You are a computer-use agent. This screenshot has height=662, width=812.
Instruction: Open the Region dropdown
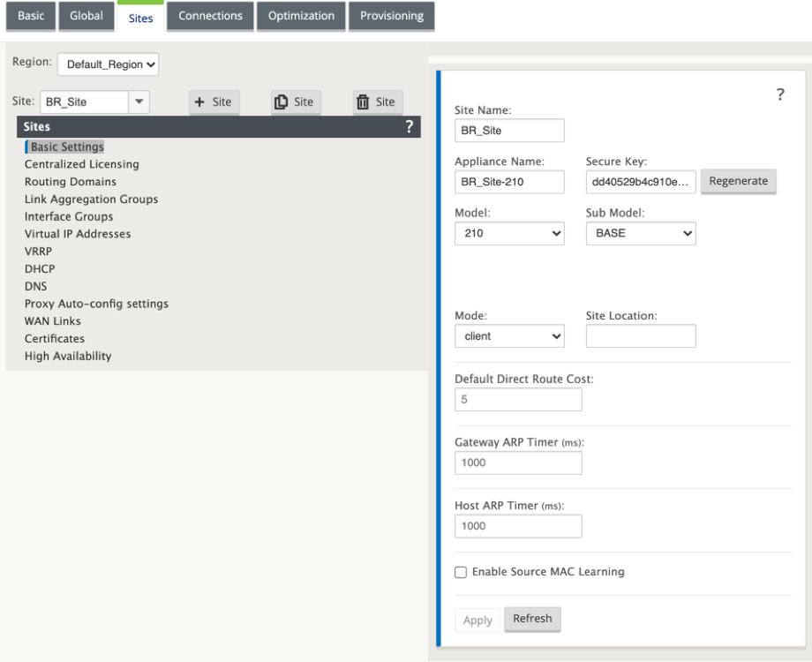pyautogui.click(x=108, y=64)
